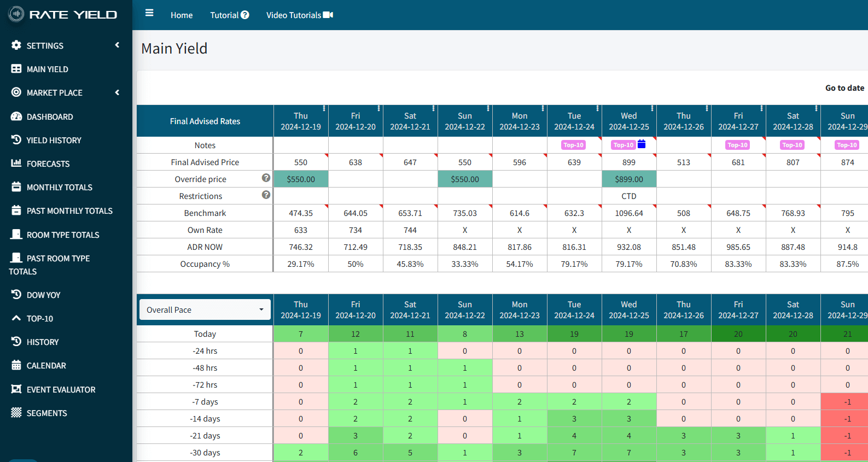The image size is (868, 462).
Task: Toggle the hamburger sidebar menu
Action: [x=149, y=13]
